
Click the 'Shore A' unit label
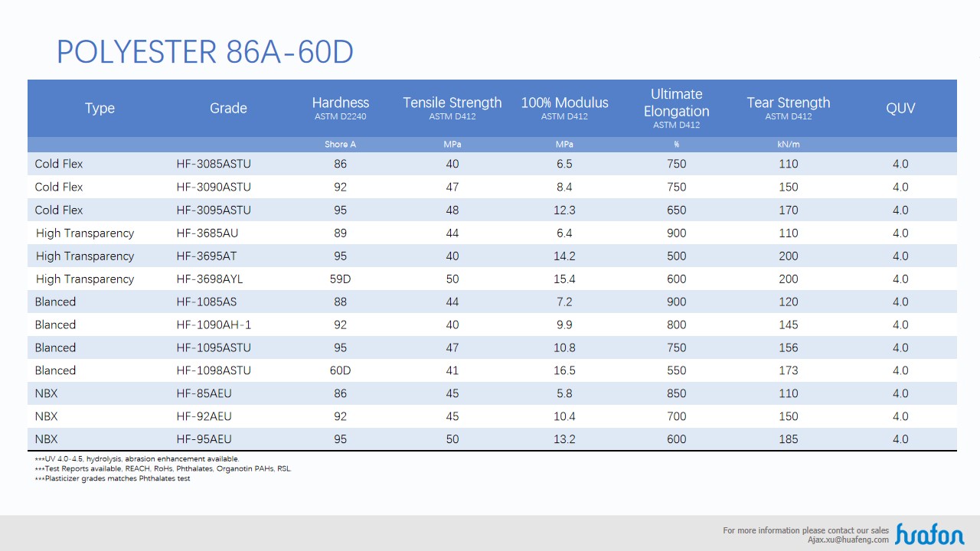[340, 144]
